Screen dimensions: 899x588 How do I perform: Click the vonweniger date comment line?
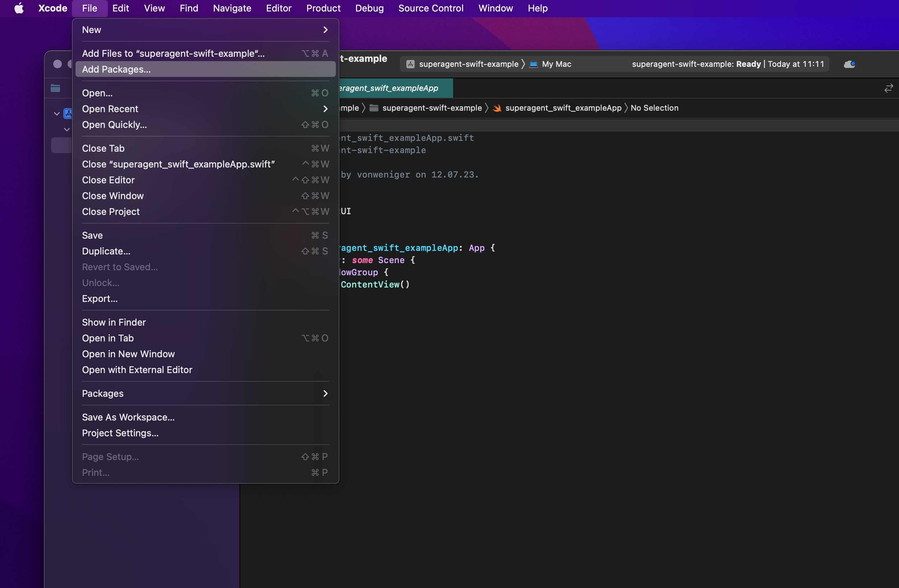[410, 175]
